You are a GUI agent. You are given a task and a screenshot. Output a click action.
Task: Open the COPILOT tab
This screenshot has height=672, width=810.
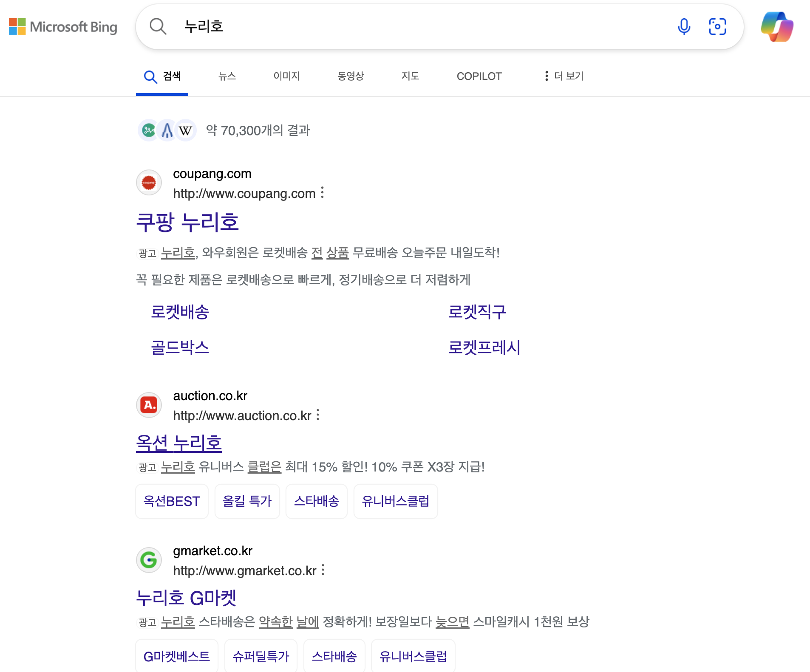coord(479,76)
